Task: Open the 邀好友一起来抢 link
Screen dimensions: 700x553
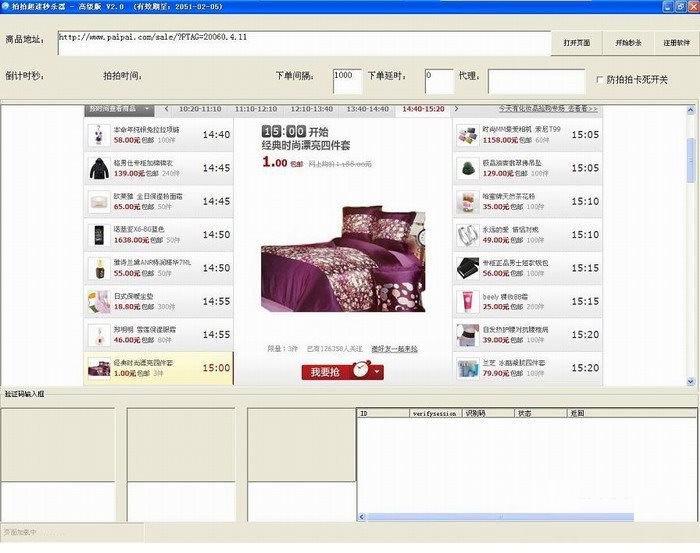Action: pyautogui.click(x=394, y=349)
